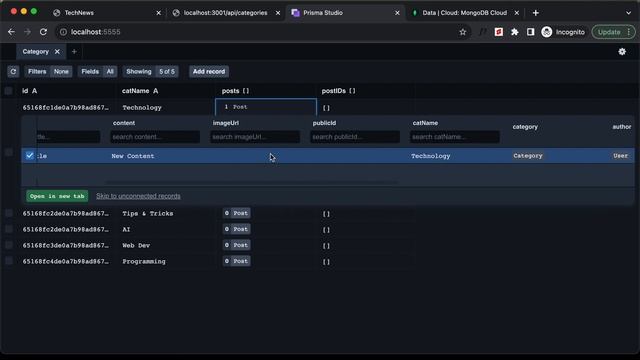Click the Showing 5 of 5 control

pyautogui.click(x=151, y=71)
